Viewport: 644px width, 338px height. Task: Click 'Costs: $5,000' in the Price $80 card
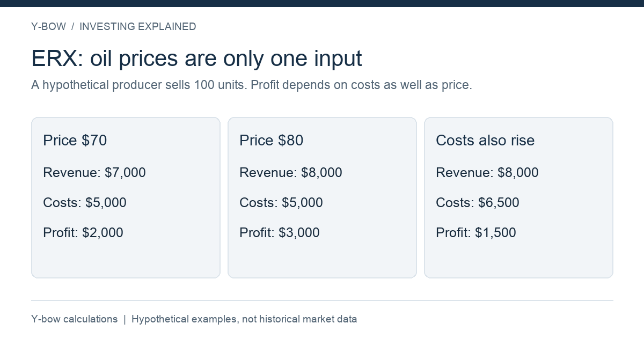click(x=281, y=203)
